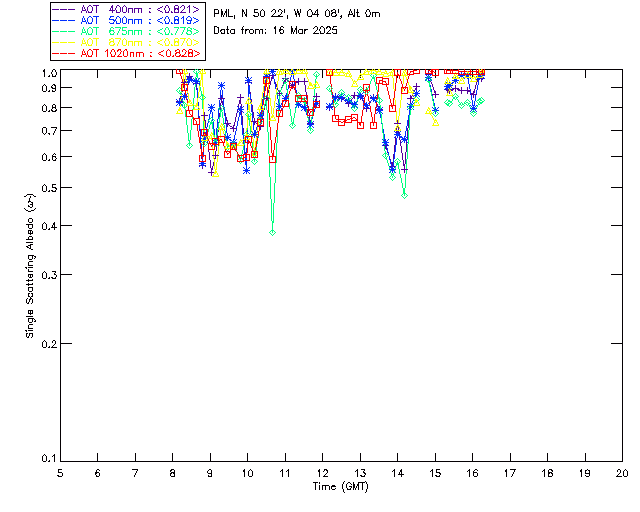This screenshot has width=640, height=512.
Task: Click the green diamond dip just after 14 GMT
Action: [x=404, y=196]
